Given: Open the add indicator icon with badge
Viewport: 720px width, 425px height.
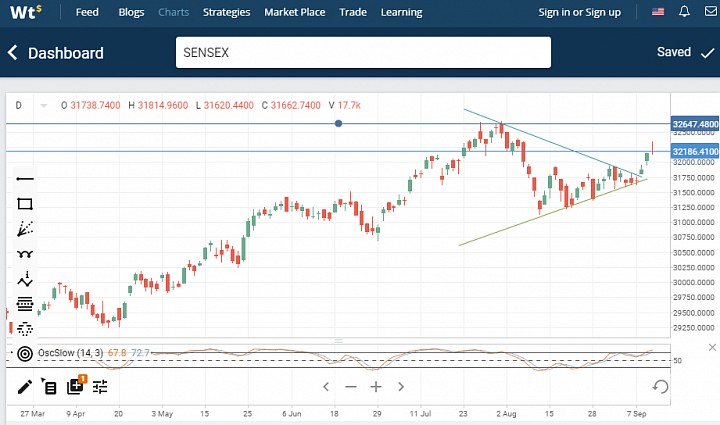Looking at the screenshot, I should point(76,385).
